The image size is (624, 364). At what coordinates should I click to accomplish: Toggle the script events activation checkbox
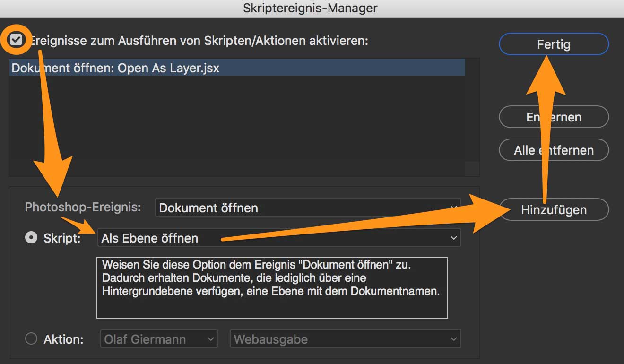pyautogui.click(x=16, y=40)
